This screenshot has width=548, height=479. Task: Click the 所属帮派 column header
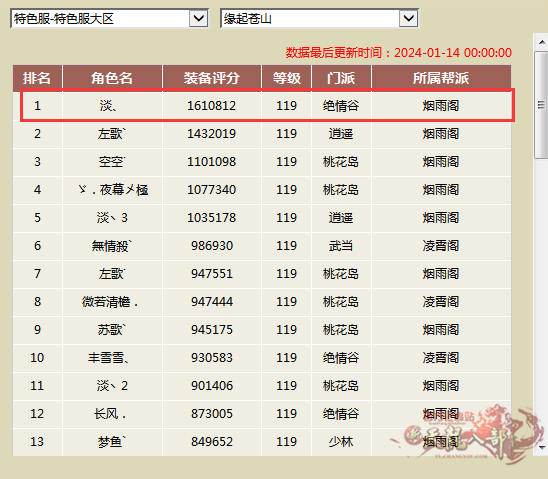pos(441,78)
